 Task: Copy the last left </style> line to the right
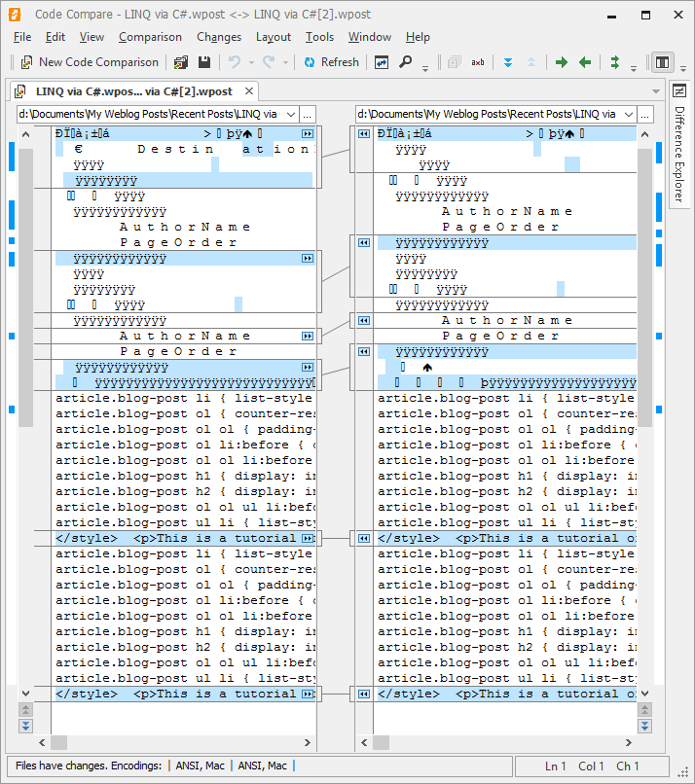(x=308, y=694)
